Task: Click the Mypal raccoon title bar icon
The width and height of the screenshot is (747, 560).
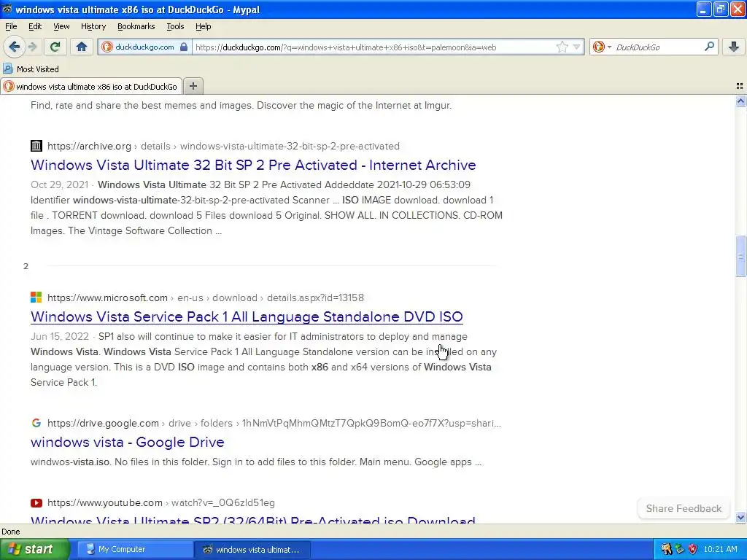Action: [x=7, y=9]
